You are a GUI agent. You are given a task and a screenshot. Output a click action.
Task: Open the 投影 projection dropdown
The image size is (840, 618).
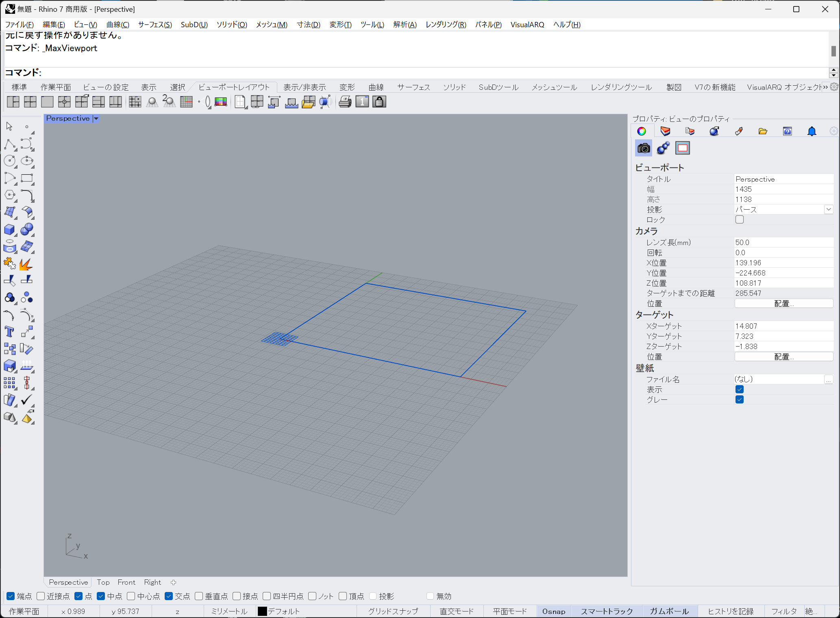click(x=828, y=209)
